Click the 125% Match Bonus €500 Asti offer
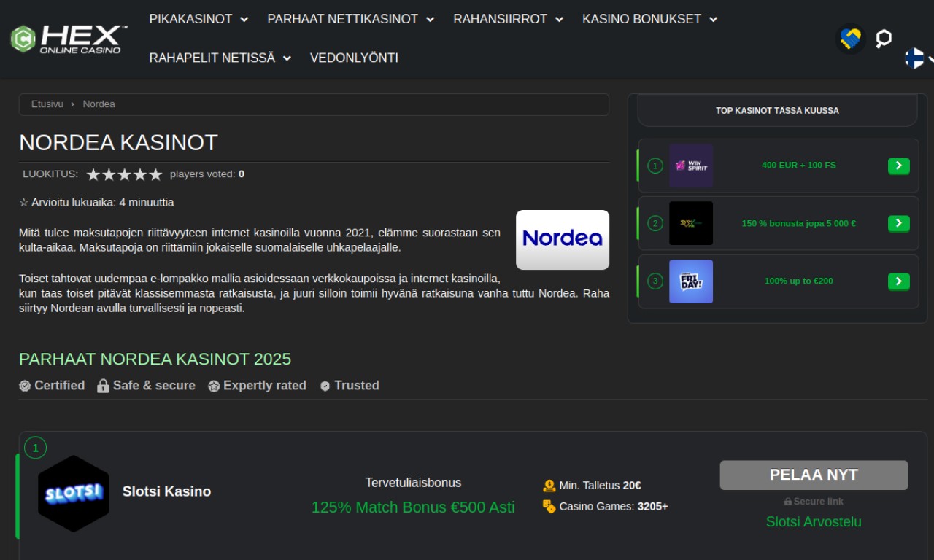Screen dimensions: 934x560 (413, 507)
